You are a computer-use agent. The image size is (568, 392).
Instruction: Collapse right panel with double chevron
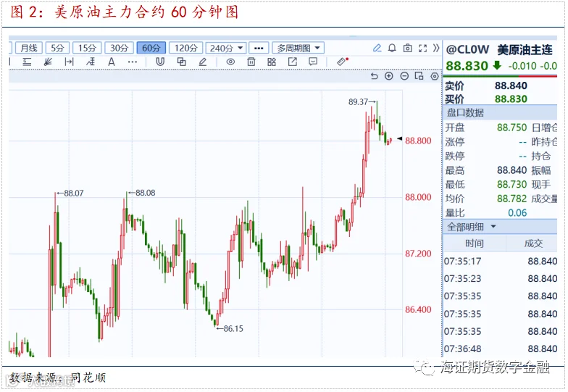[x=436, y=48]
